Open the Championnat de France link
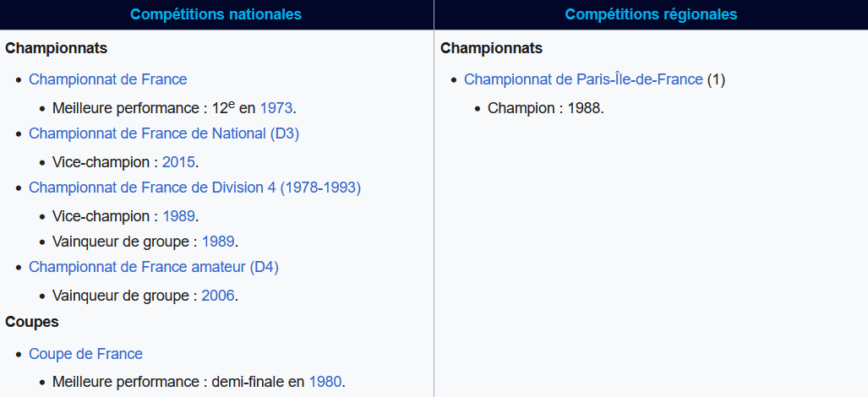 pos(108,79)
